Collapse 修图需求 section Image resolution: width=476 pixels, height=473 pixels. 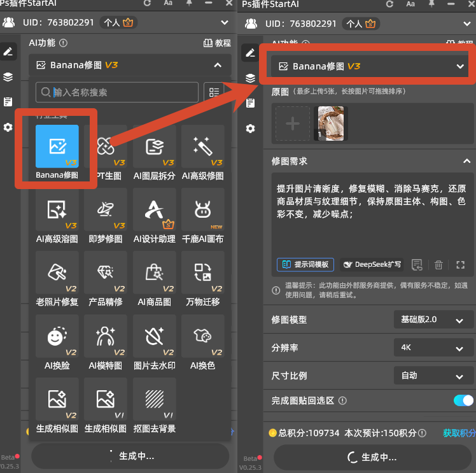pos(466,161)
